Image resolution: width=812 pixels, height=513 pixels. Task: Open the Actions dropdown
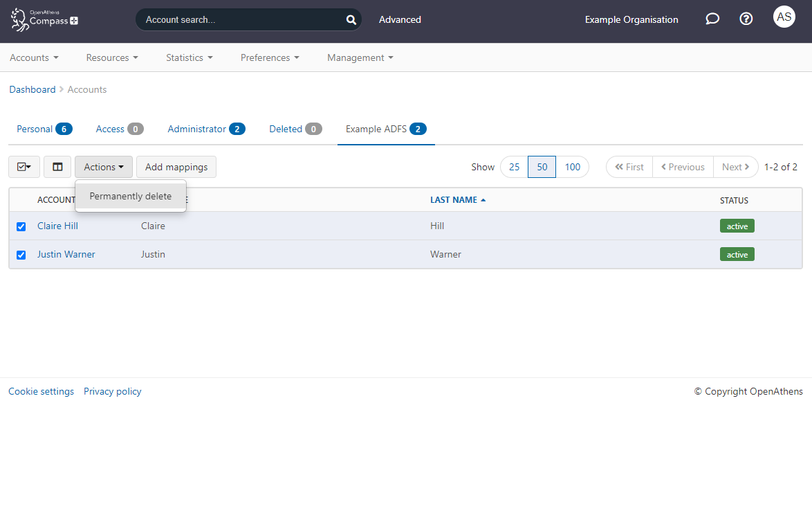coord(103,167)
